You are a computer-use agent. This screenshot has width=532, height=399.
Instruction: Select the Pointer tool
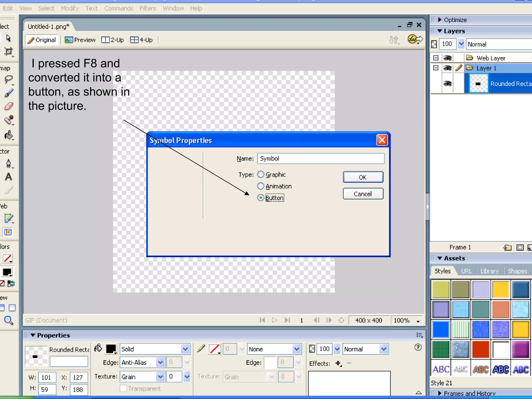click(x=8, y=38)
